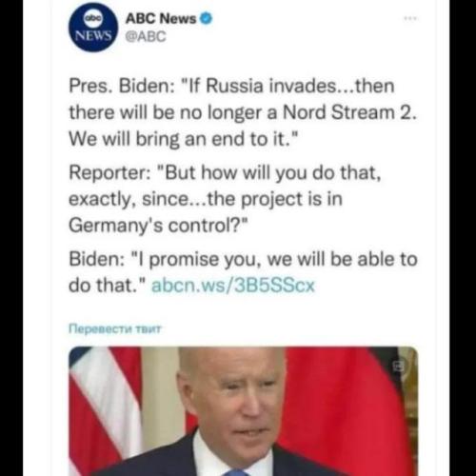
Task: Open the ABC News display name
Action: pyautogui.click(x=161, y=18)
